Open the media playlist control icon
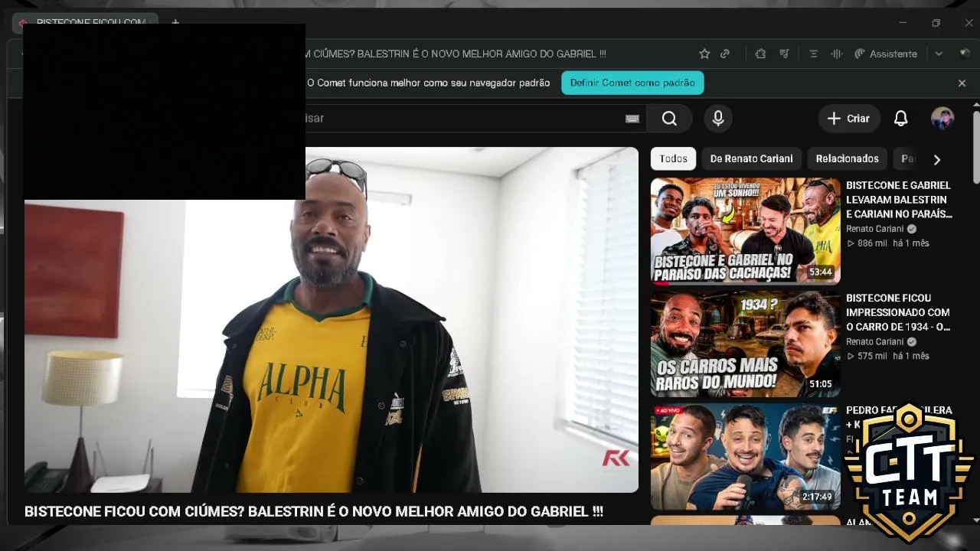 pyautogui.click(x=785, y=54)
